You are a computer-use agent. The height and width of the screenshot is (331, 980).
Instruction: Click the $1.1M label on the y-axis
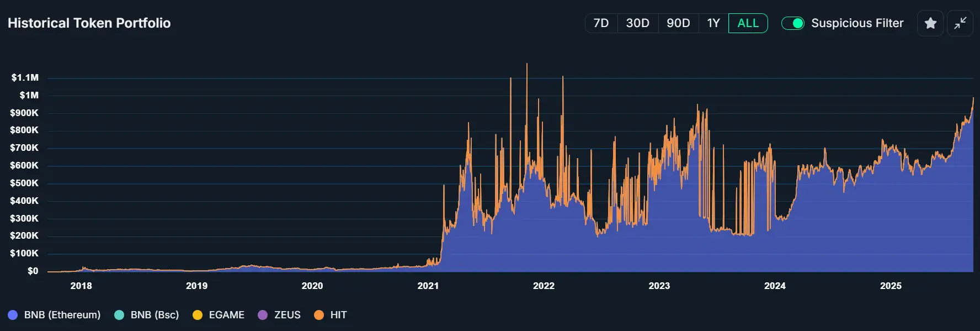click(x=25, y=78)
